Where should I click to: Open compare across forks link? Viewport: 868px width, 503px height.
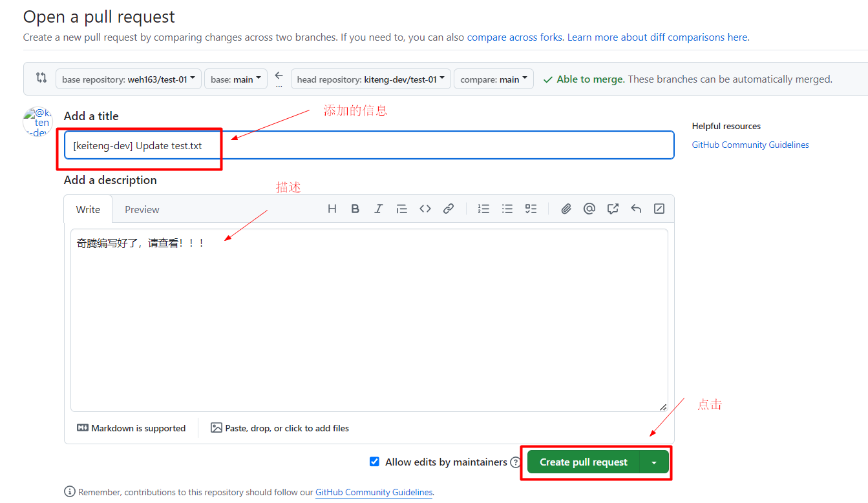[x=514, y=37]
